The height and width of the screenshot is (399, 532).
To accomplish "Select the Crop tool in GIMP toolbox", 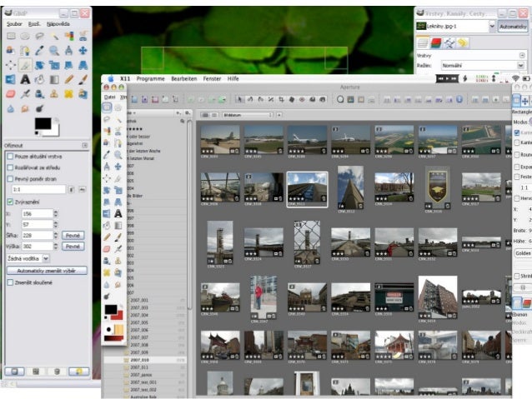I will 25,64.
